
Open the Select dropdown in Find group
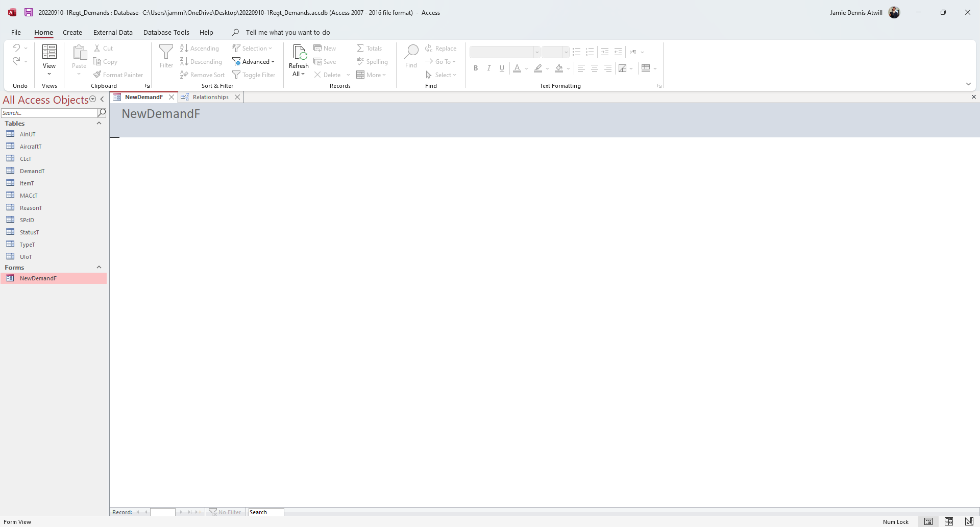[x=441, y=75]
